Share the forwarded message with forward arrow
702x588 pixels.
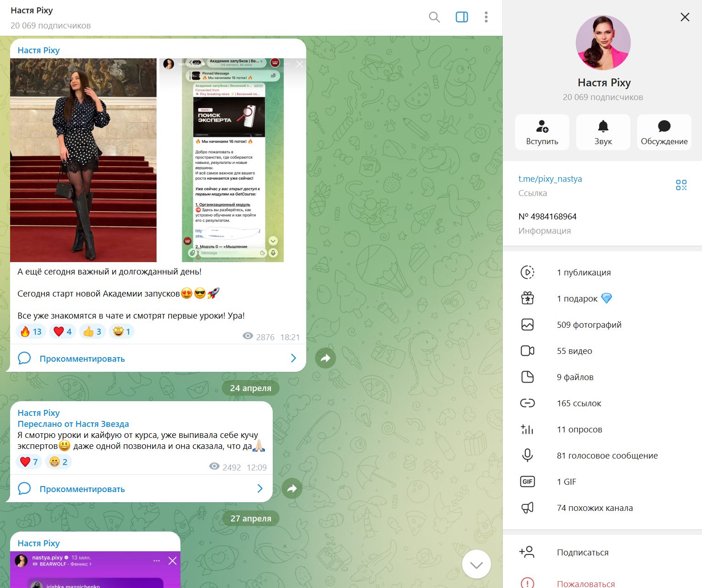[292, 488]
